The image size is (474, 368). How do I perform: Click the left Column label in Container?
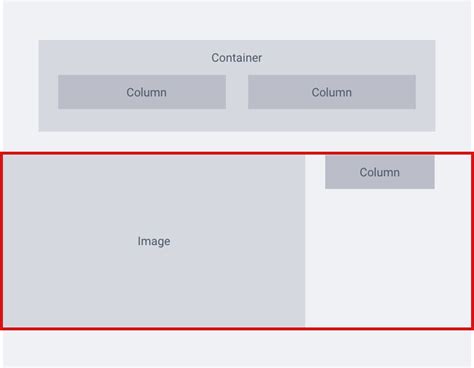(146, 92)
